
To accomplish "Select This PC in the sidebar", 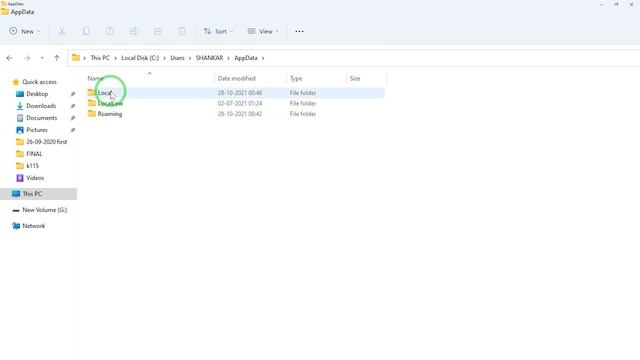I will 38,194.
